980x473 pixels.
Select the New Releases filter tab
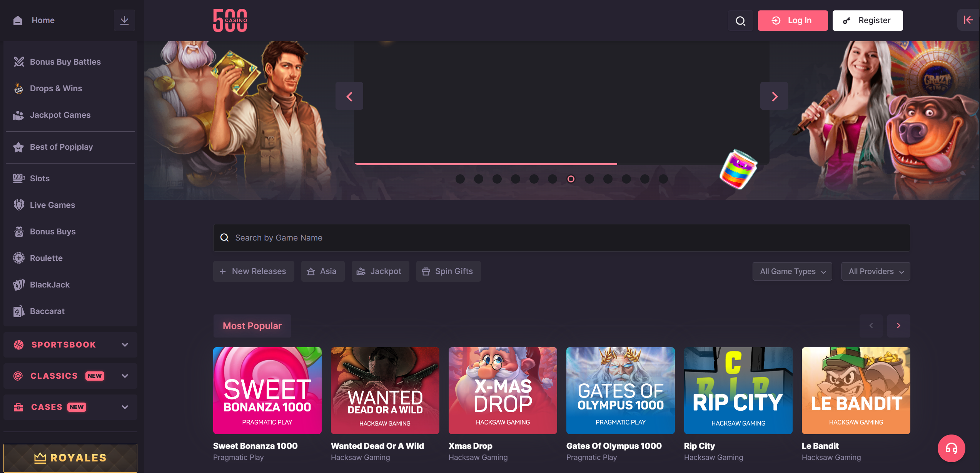click(254, 271)
